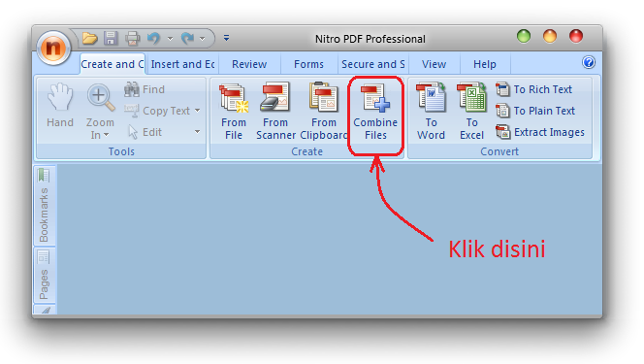Open the customize quick access toolbar menu
The image size is (644, 364).
(226, 38)
